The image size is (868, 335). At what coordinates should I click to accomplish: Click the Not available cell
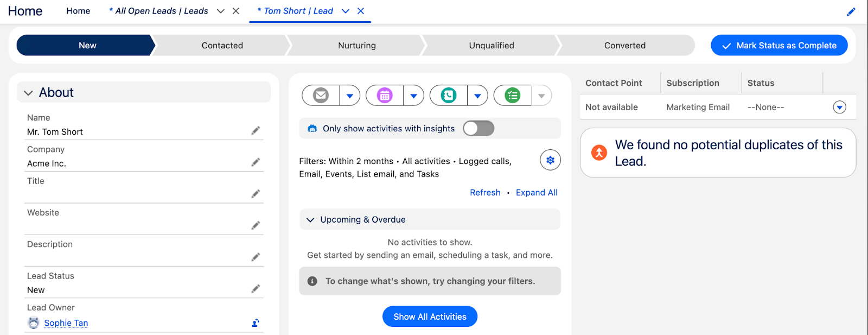tap(611, 108)
